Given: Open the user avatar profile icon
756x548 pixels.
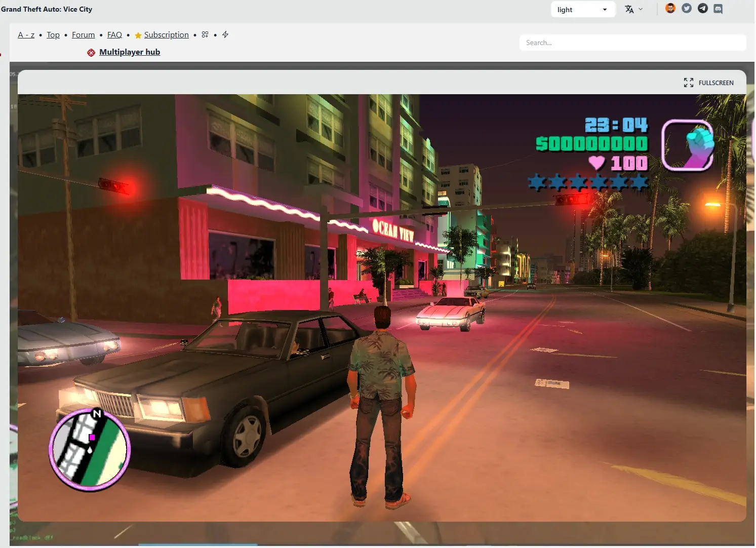Looking at the screenshot, I should coord(670,9).
